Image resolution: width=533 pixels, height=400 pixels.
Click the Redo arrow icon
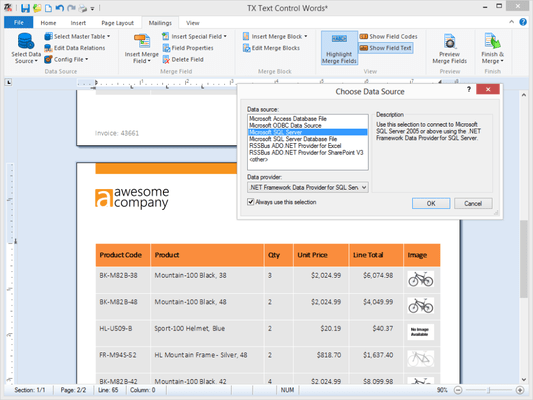(71, 8)
